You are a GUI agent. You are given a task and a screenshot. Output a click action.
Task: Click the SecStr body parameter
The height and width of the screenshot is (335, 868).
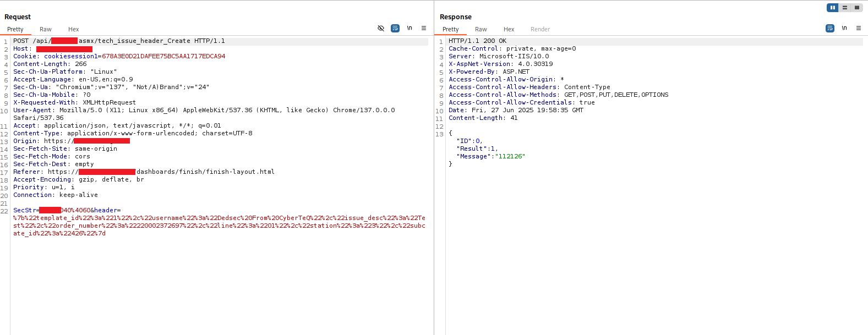[52, 210]
